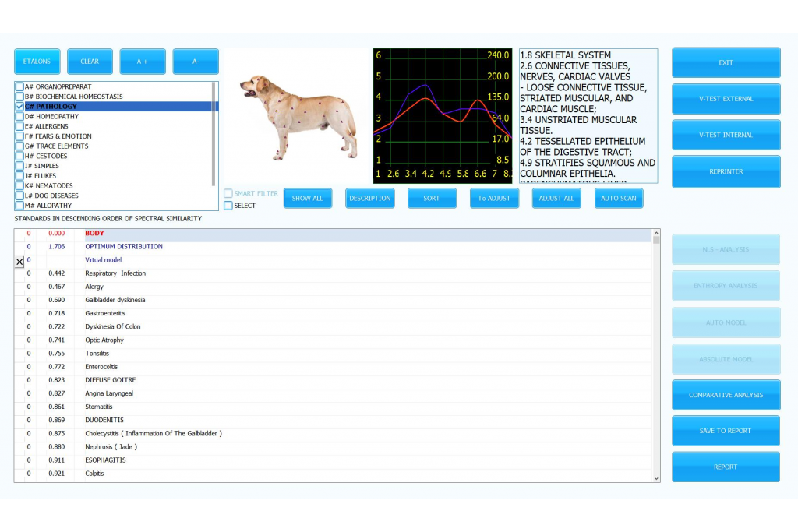
Task: Click the EXIT button
Action: click(x=726, y=62)
